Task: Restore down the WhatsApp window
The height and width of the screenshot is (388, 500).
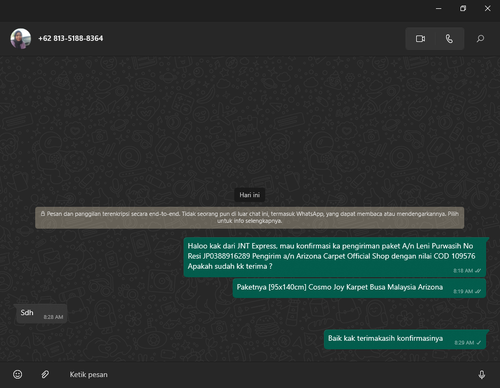Action: pos(463,8)
